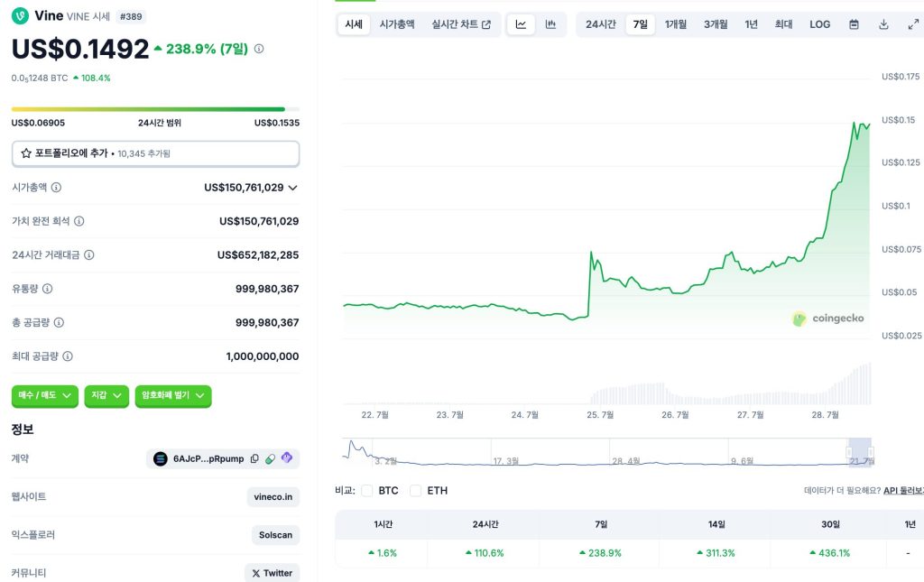Select the 1년 time range
This screenshot has height=582, width=924.
[x=751, y=24]
